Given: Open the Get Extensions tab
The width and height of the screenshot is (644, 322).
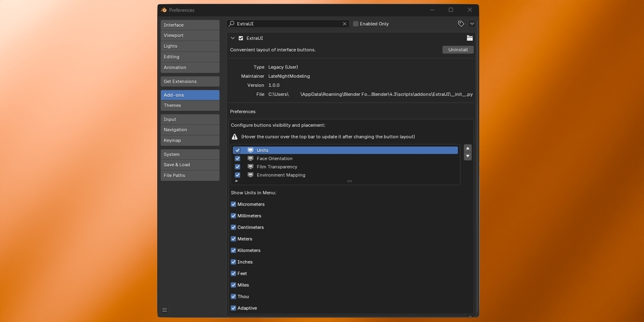Looking at the screenshot, I should pyautogui.click(x=190, y=82).
